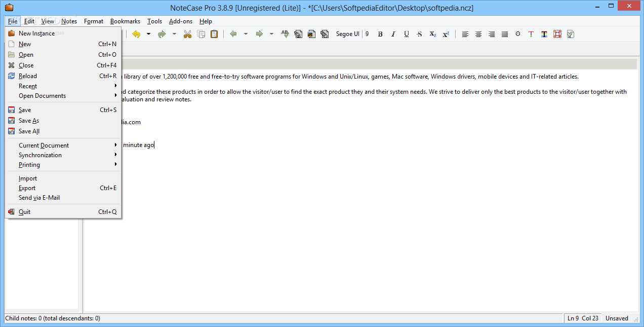Open the forward navigation history dropdown

pos(272,34)
